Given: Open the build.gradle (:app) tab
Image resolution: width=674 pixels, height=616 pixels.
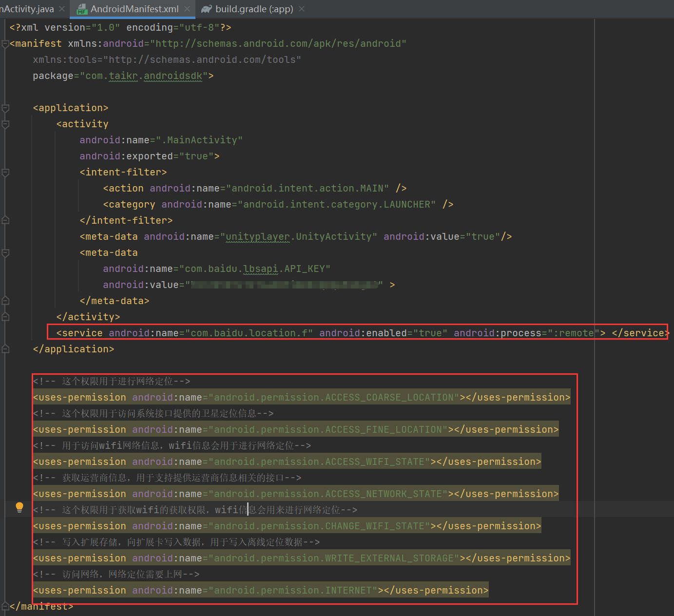Looking at the screenshot, I should tap(254, 9).
